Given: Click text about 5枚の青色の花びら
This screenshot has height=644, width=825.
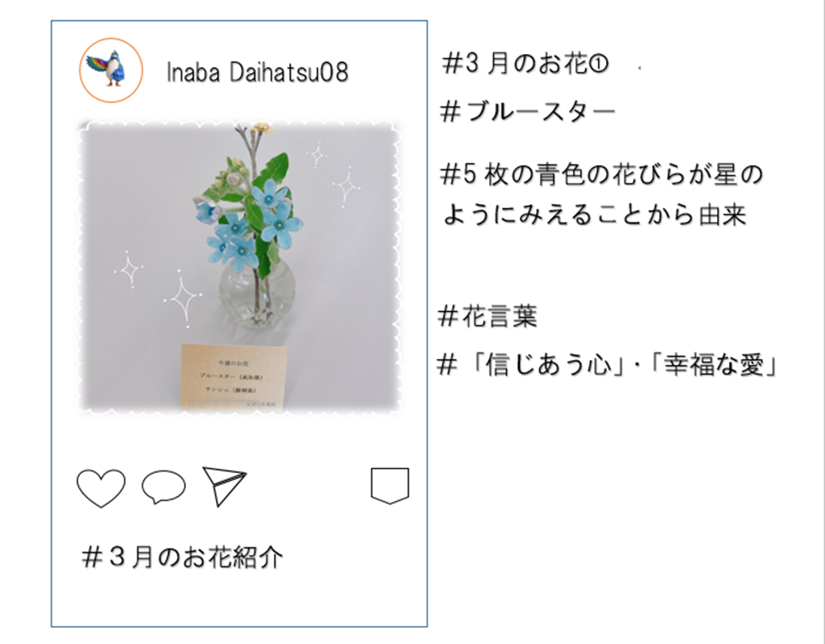Looking at the screenshot, I should click(602, 174).
